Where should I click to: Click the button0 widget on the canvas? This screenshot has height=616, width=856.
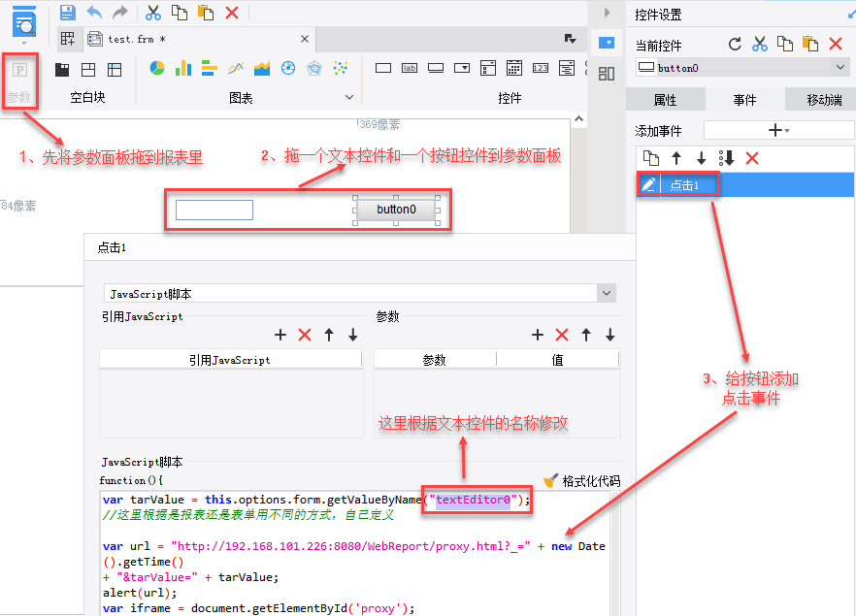(396, 210)
